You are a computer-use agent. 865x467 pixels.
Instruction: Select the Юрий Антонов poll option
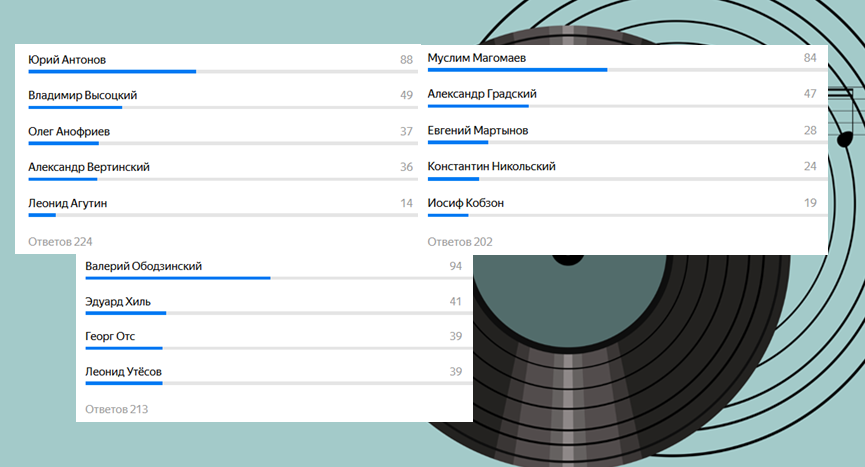pos(223,63)
